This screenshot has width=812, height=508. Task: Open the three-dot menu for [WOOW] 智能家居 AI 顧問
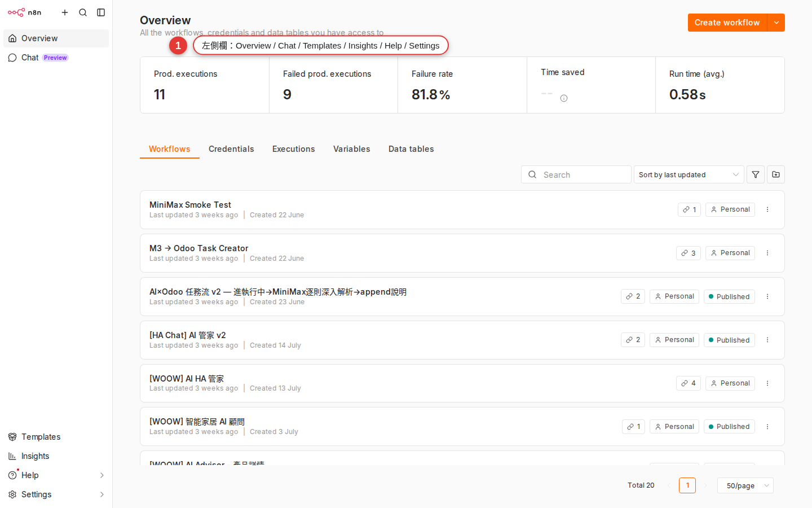pyautogui.click(x=767, y=427)
